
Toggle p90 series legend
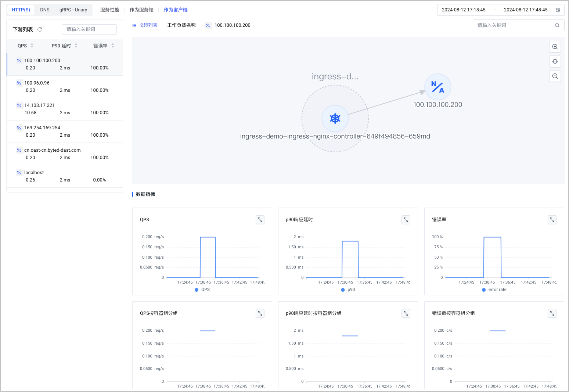[348, 289]
